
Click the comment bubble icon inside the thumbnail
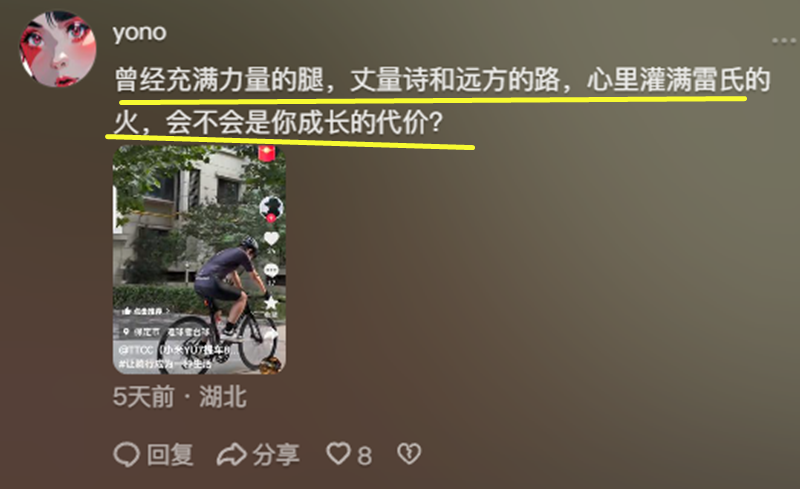(271, 270)
